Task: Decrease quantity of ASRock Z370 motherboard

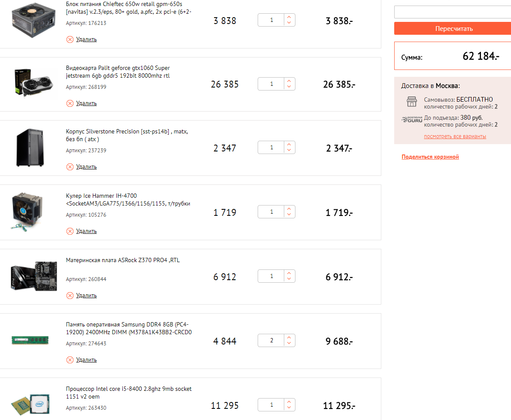Action: coord(289,280)
